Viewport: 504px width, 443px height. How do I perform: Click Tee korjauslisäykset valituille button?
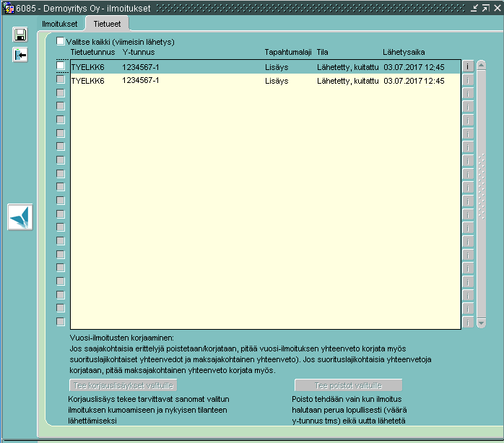pyautogui.click(x=123, y=385)
